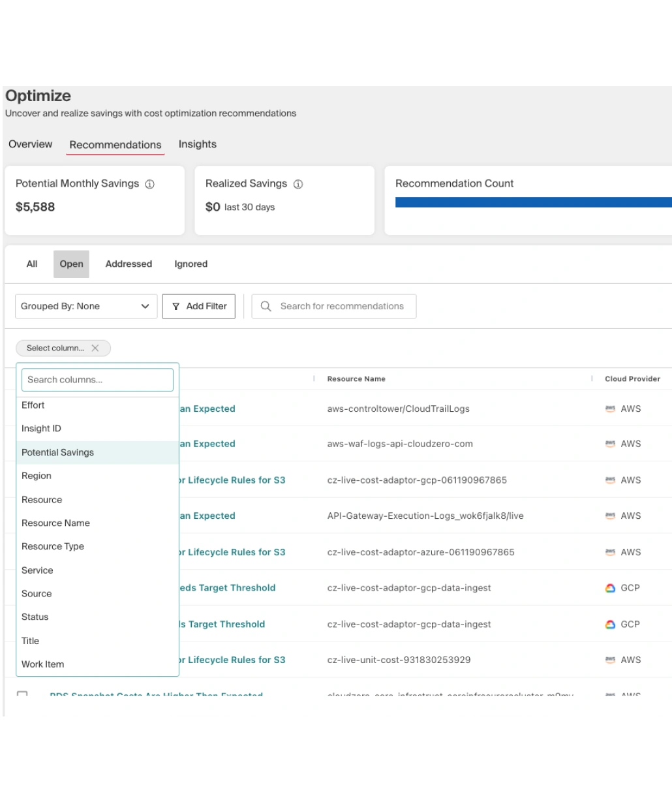Click AWS icon for API-Gateway-Execution-Logs row
The width and height of the screenshot is (672, 804).
610,516
